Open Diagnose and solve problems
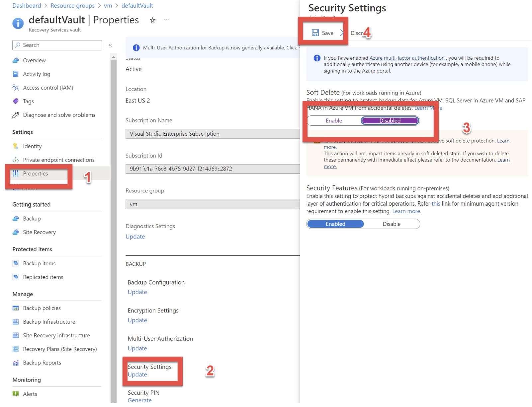The width and height of the screenshot is (532, 407). click(59, 115)
